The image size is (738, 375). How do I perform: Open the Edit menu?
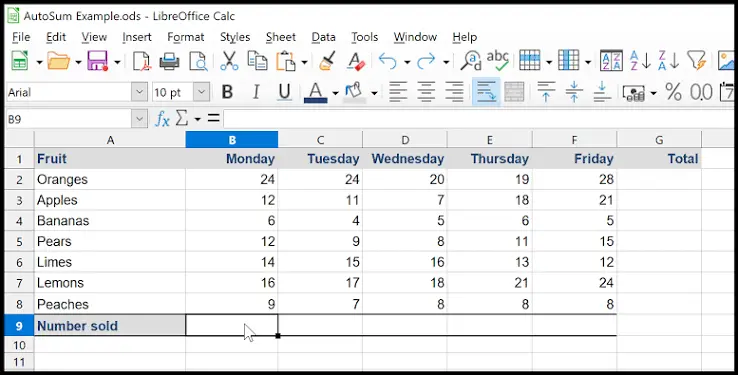(x=56, y=37)
